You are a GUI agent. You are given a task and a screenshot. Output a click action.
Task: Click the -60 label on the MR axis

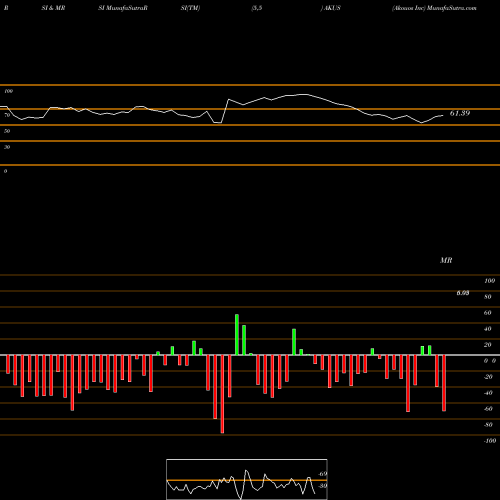click(x=487, y=409)
